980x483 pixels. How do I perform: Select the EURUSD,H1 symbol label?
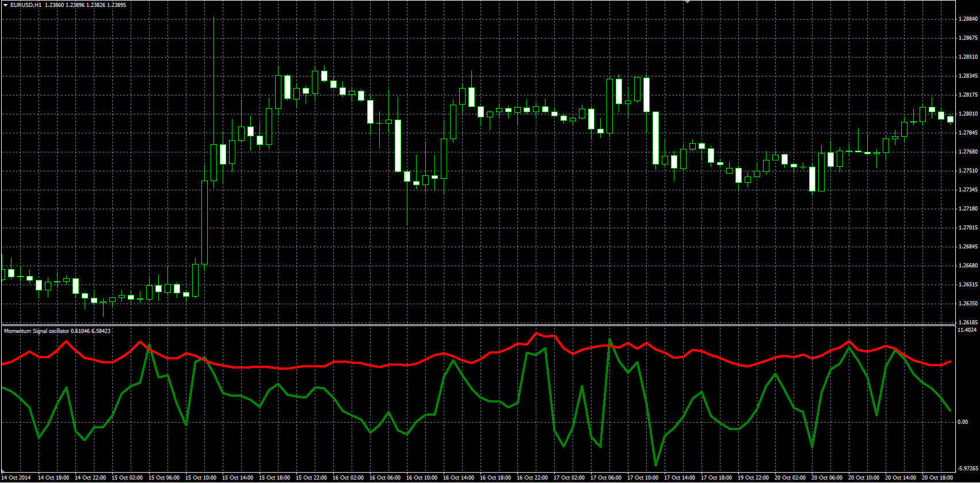coord(26,5)
